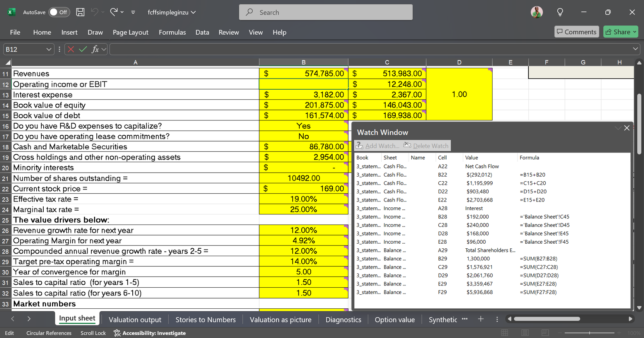This screenshot has height=338, width=644.
Task: Close the Watch Window panel
Action: 627,128
